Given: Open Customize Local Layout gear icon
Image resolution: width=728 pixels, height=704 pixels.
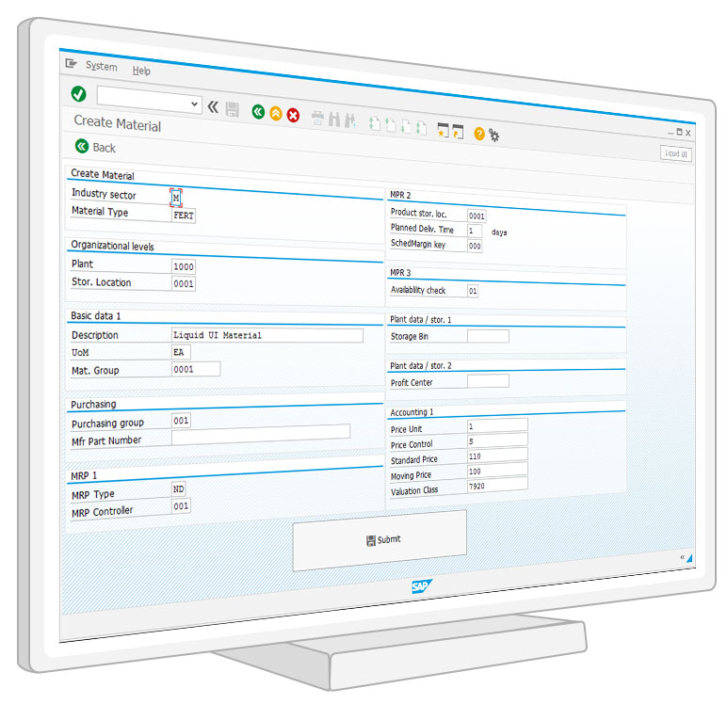Looking at the screenshot, I should coord(493,136).
